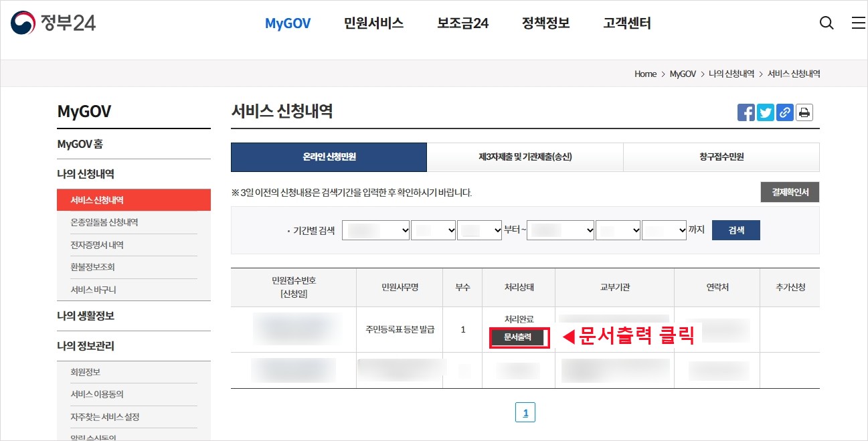Open the search magnifier icon

coord(827,22)
